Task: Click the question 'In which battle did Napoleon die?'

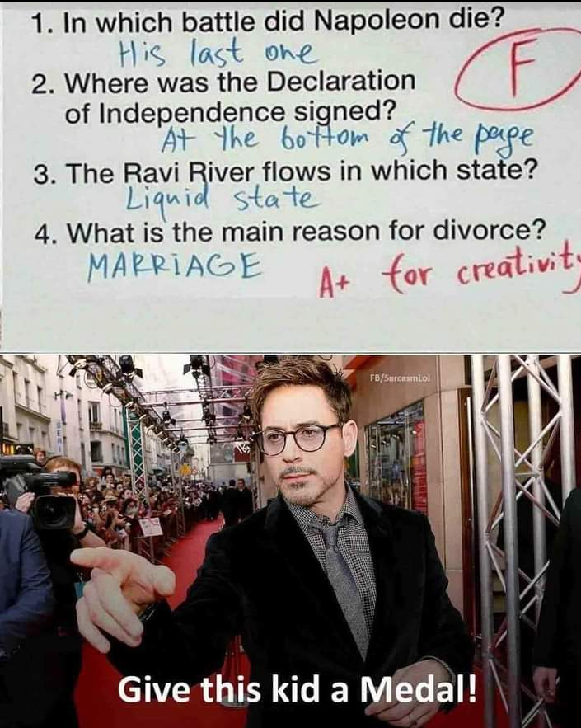Action: pyautogui.click(x=267, y=21)
